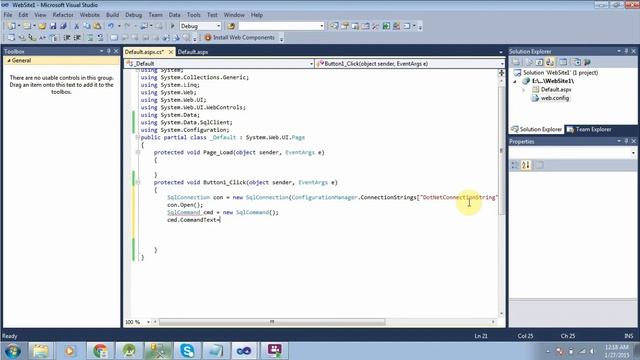Click the Start Debugging play icon

point(172,26)
